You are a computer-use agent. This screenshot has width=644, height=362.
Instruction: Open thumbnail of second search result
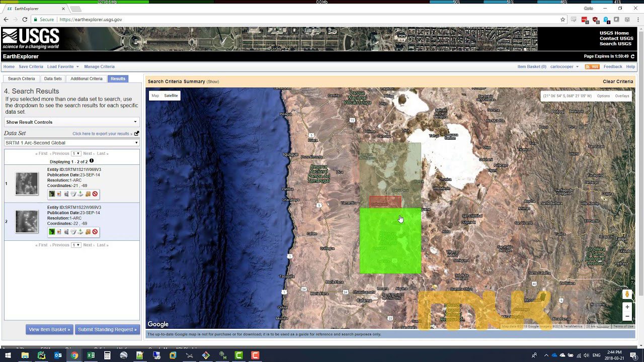27,221
